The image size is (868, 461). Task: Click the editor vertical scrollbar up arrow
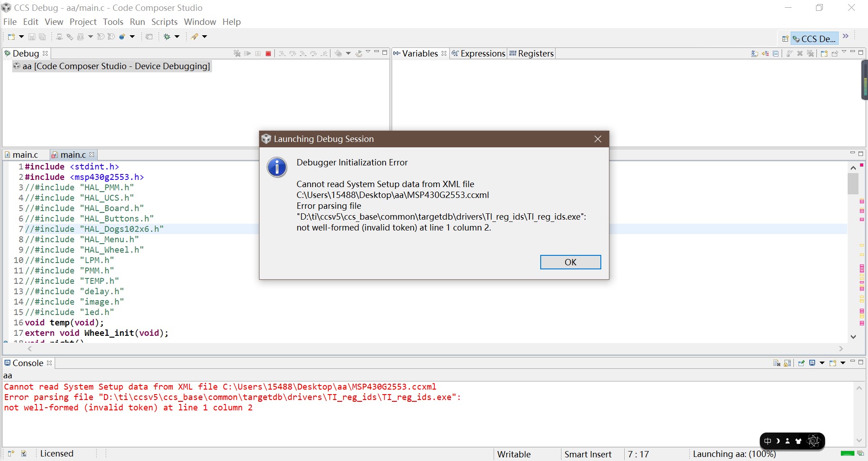[854, 168]
